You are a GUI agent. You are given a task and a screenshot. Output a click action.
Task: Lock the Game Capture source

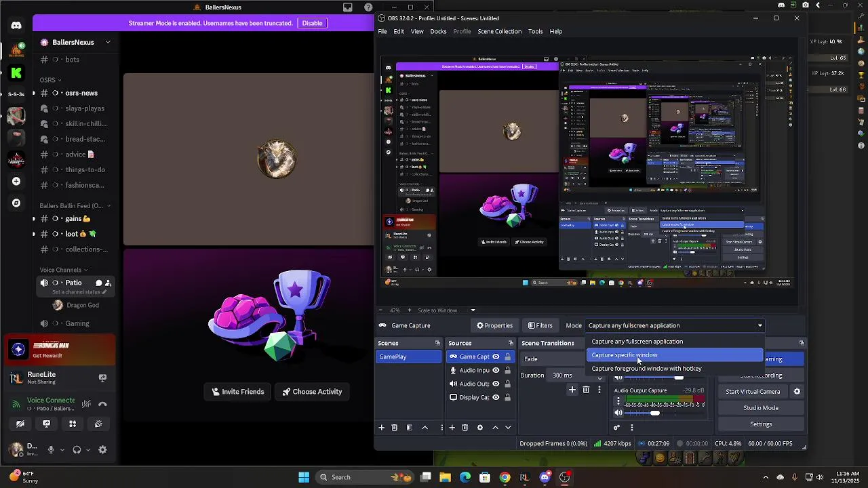tap(507, 357)
